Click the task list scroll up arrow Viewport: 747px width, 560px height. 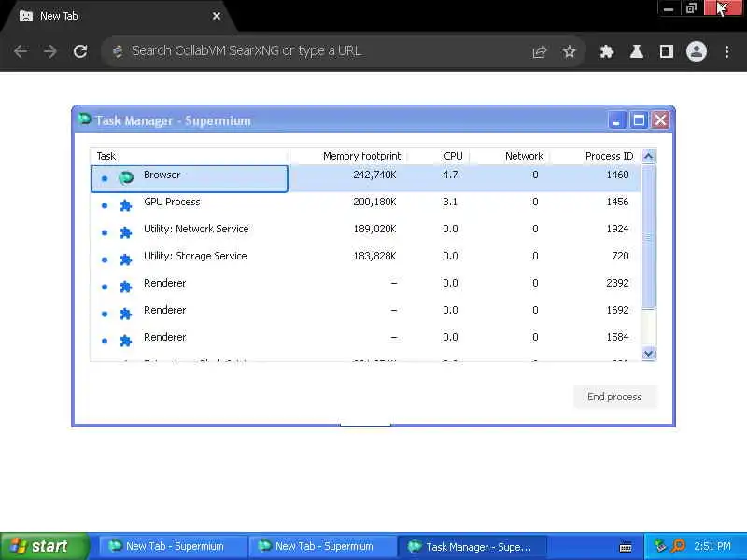coord(648,156)
